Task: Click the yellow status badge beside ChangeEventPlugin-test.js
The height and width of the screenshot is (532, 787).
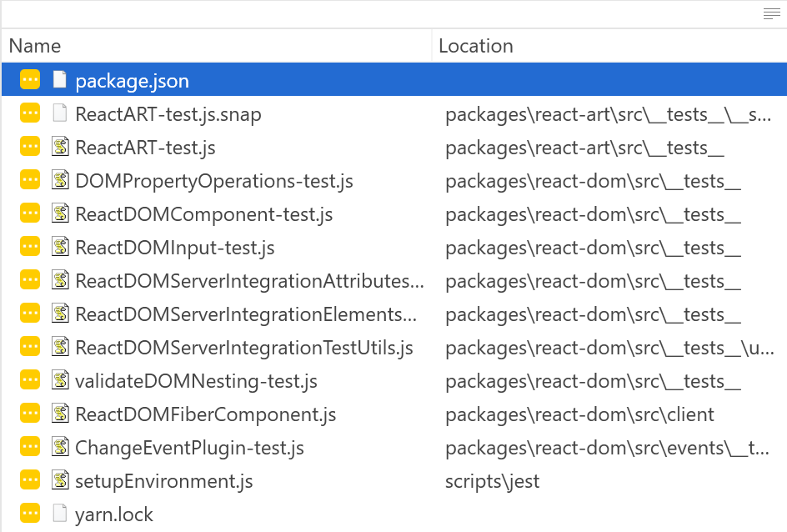Action: click(30, 447)
